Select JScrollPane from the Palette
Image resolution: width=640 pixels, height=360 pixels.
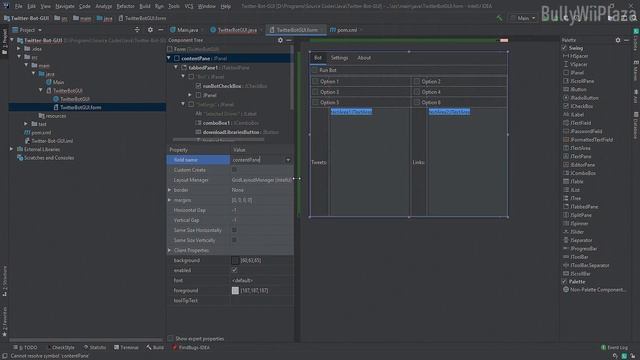point(578,81)
